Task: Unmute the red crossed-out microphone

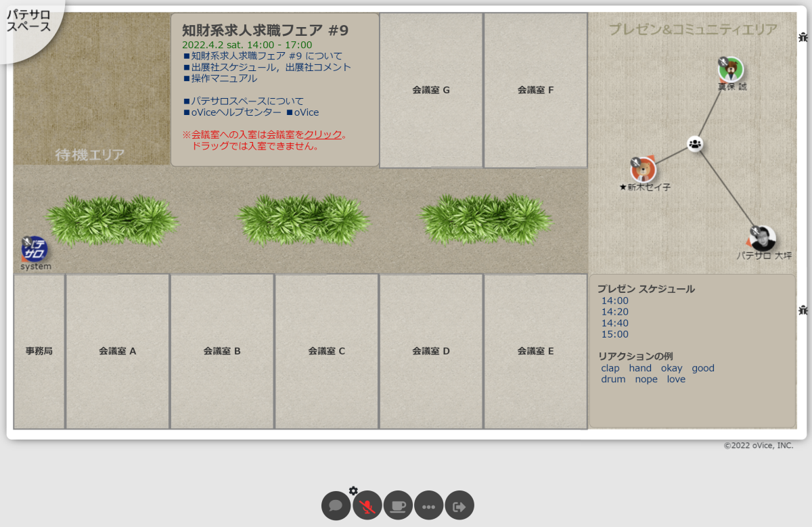Action: (367, 505)
